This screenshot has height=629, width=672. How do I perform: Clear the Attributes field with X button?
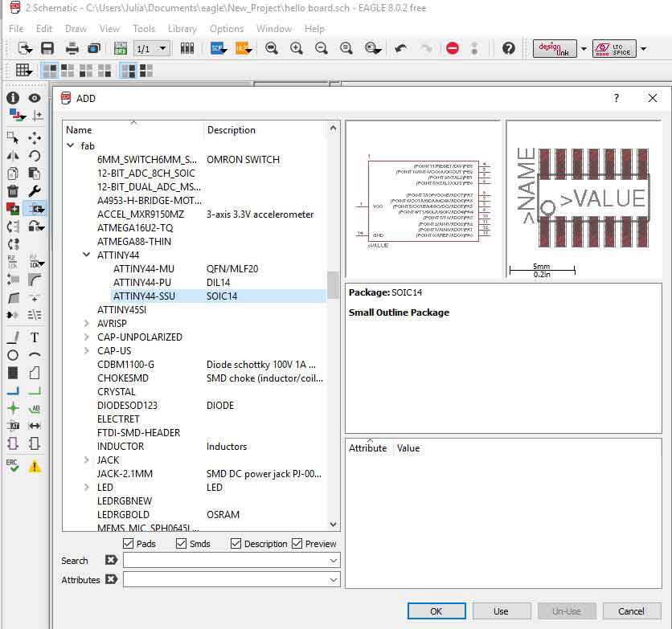point(111,579)
